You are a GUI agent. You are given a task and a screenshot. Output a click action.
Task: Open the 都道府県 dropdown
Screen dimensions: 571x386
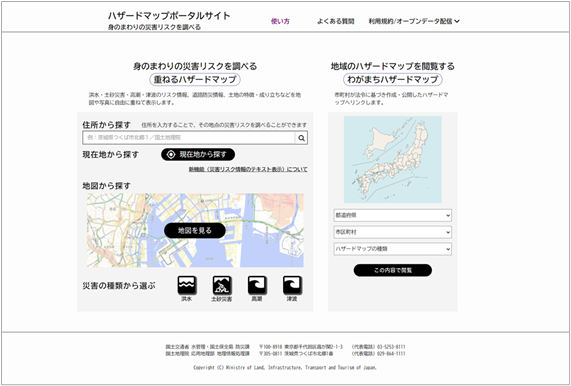(393, 215)
